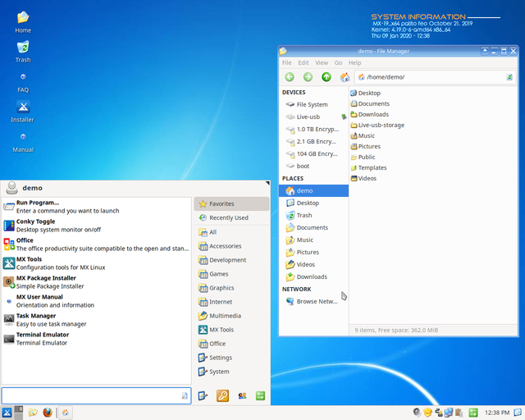
Task: Open the MX Tools category
Action: 231,330
